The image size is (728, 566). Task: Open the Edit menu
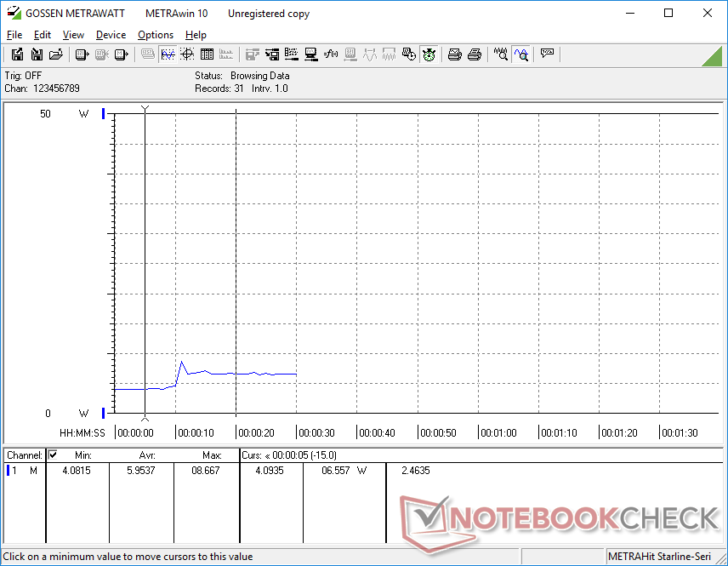pos(43,35)
